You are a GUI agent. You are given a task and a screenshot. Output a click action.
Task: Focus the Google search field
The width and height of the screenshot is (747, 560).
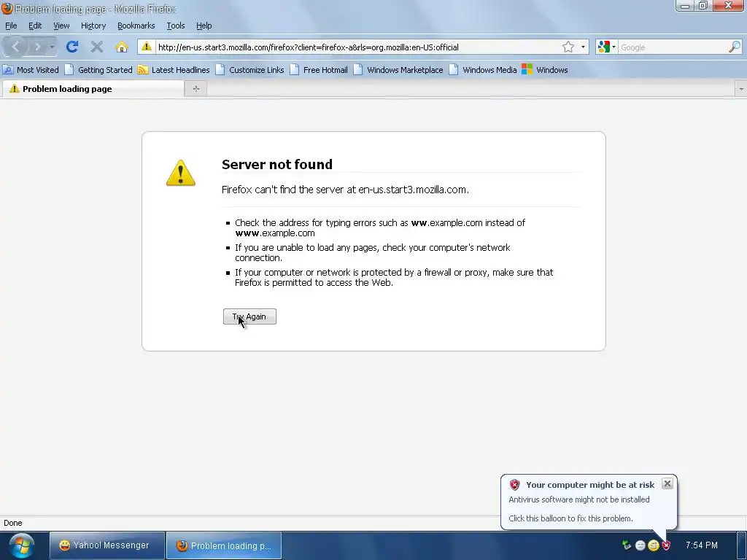pyautogui.click(x=673, y=47)
